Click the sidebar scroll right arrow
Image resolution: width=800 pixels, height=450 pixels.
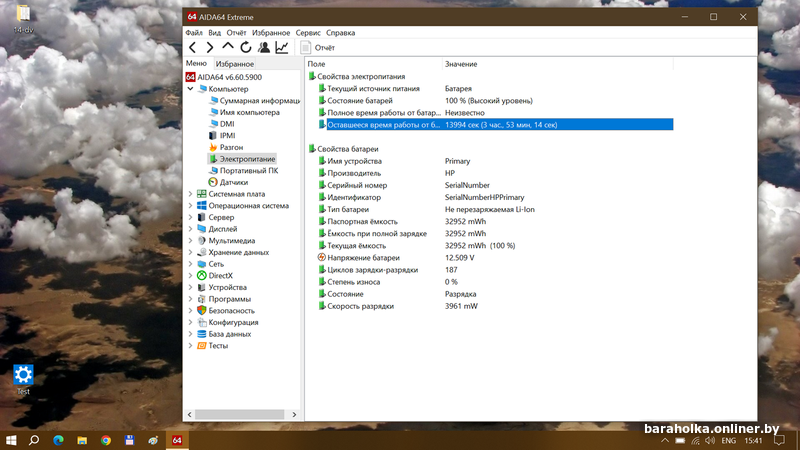(x=294, y=415)
